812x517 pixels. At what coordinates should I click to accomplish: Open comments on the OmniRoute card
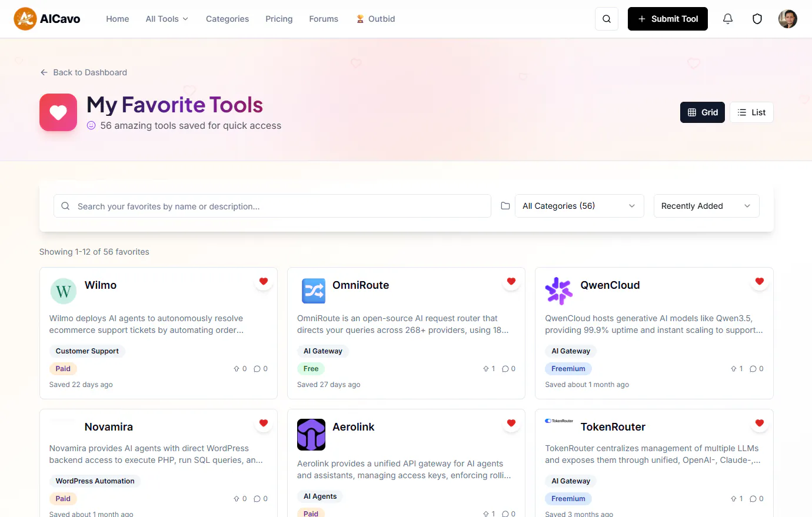click(509, 369)
